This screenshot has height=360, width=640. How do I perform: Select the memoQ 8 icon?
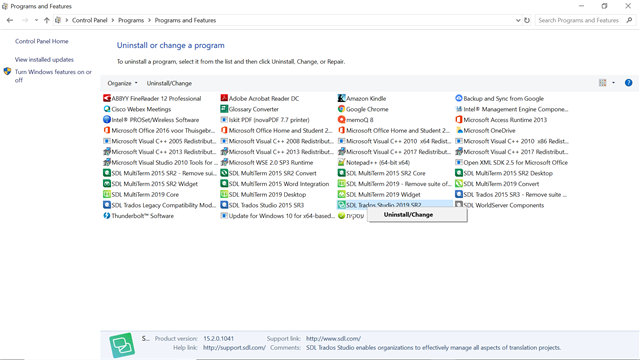[341, 120]
